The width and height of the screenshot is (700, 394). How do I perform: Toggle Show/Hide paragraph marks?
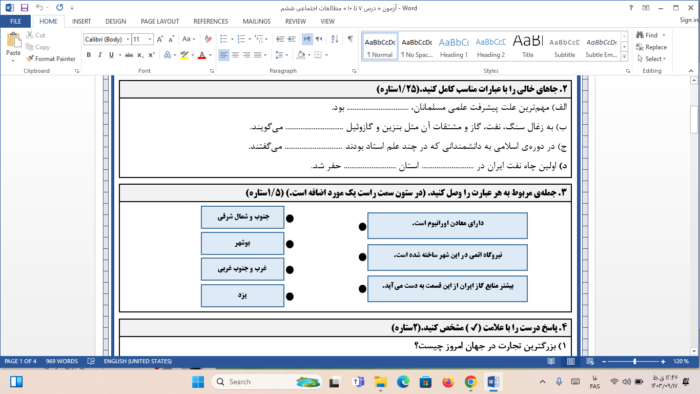[350, 39]
